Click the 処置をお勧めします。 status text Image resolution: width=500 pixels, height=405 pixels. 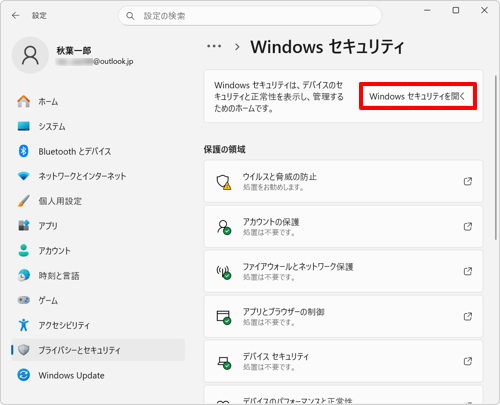click(273, 187)
